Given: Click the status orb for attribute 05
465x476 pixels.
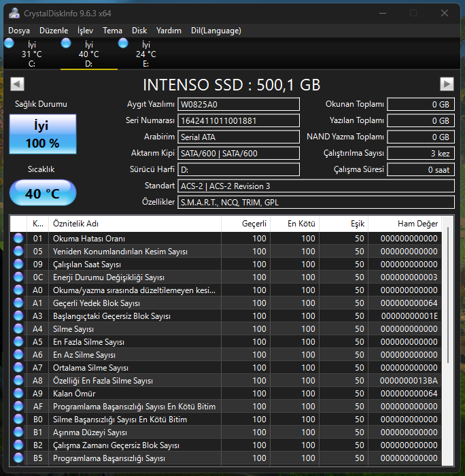Looking at the screenshot, I should point(18,252).
